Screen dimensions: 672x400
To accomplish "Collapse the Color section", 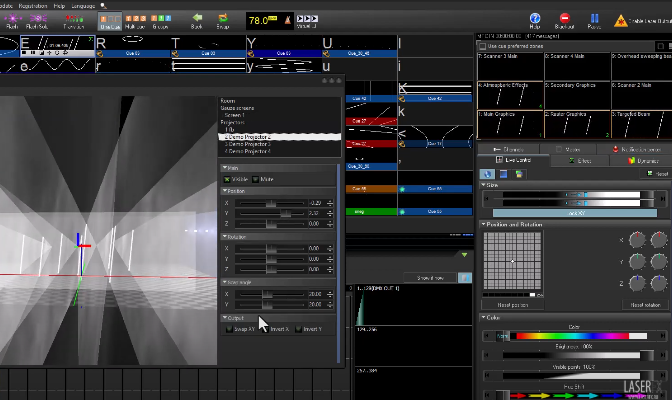I will 483,317.
